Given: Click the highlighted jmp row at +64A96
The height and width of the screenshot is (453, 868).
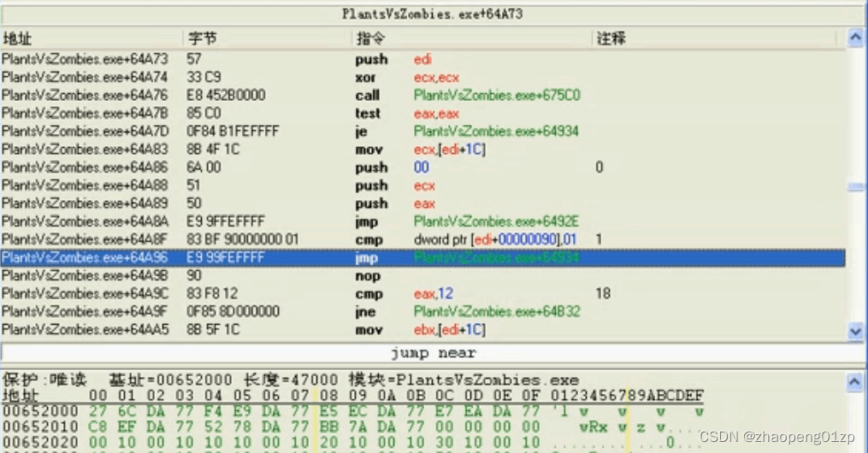Looking at the screenshot, I should (423, 258).
